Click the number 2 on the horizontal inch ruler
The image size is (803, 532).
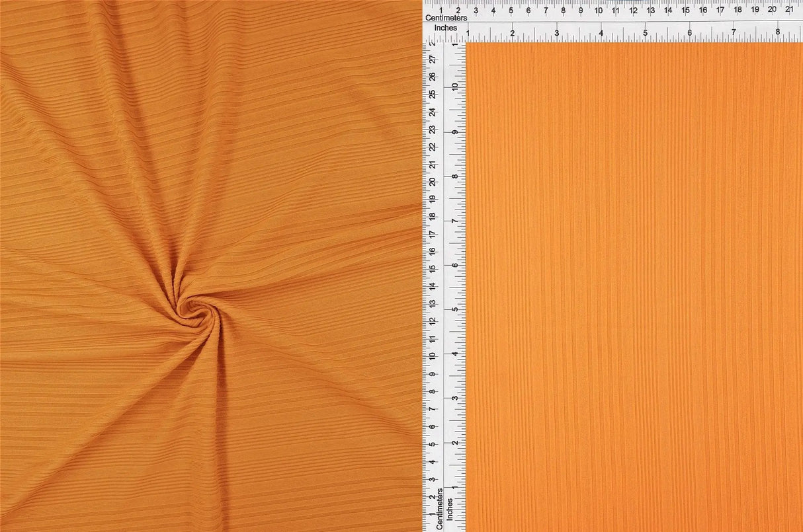pos(513,33)
